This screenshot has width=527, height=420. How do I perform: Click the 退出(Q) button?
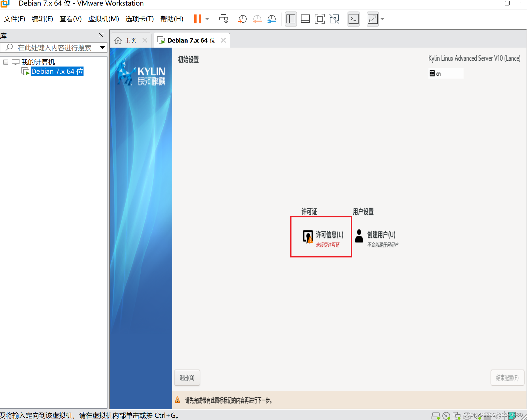187,378
